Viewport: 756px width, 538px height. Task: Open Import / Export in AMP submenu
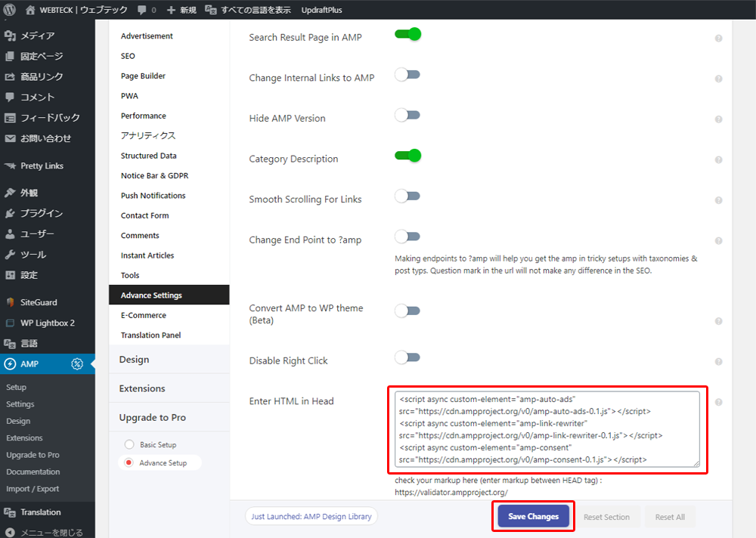coord(33,489)
